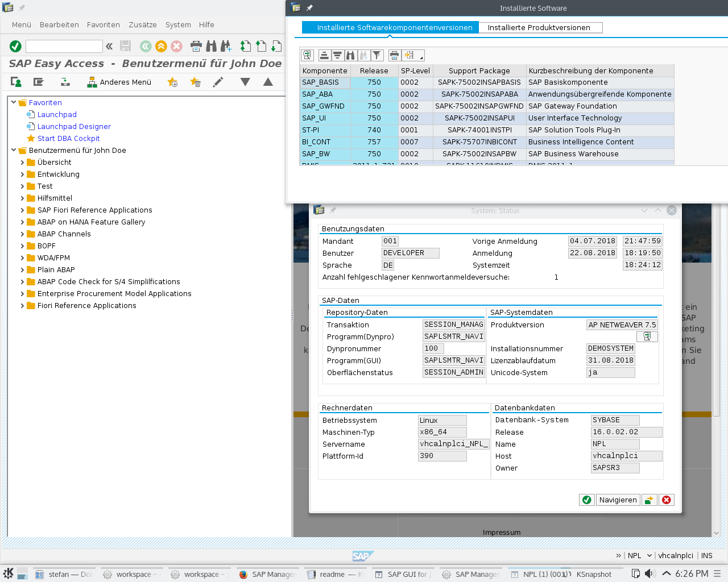The image size is (728, 582).
Task: Expand the ABAP Channels folder
Action: (22, 234)
